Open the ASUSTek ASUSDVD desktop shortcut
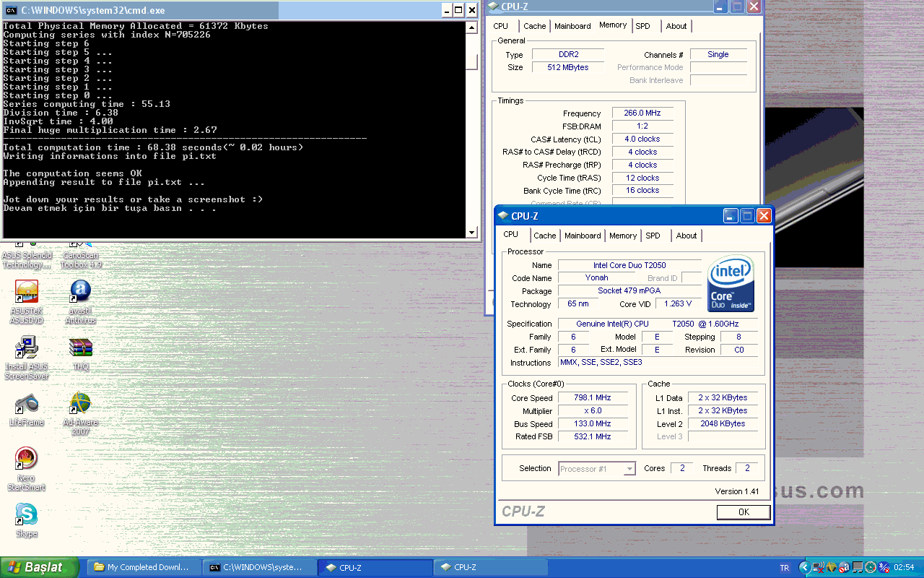The width and height of the screenshot is (924, 578). [x=27, y=302]
